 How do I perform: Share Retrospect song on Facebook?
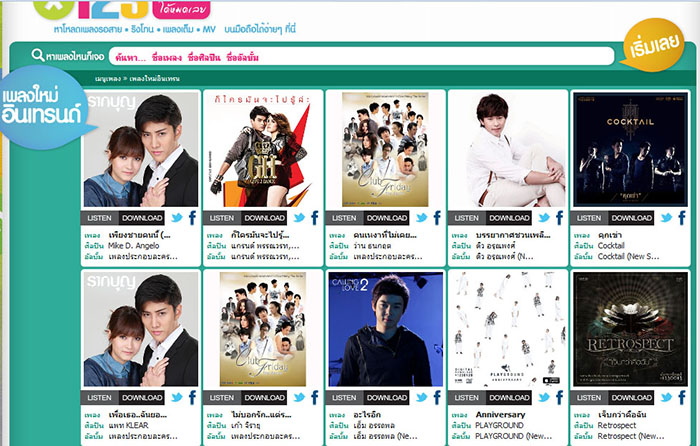(682, 397)
